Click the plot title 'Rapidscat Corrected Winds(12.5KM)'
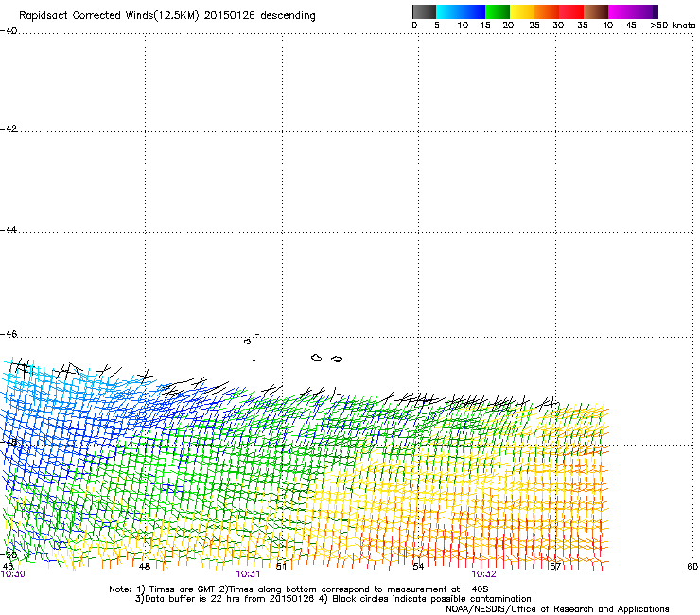Viewport: 700px width, 615px height. tap(109, 16)
